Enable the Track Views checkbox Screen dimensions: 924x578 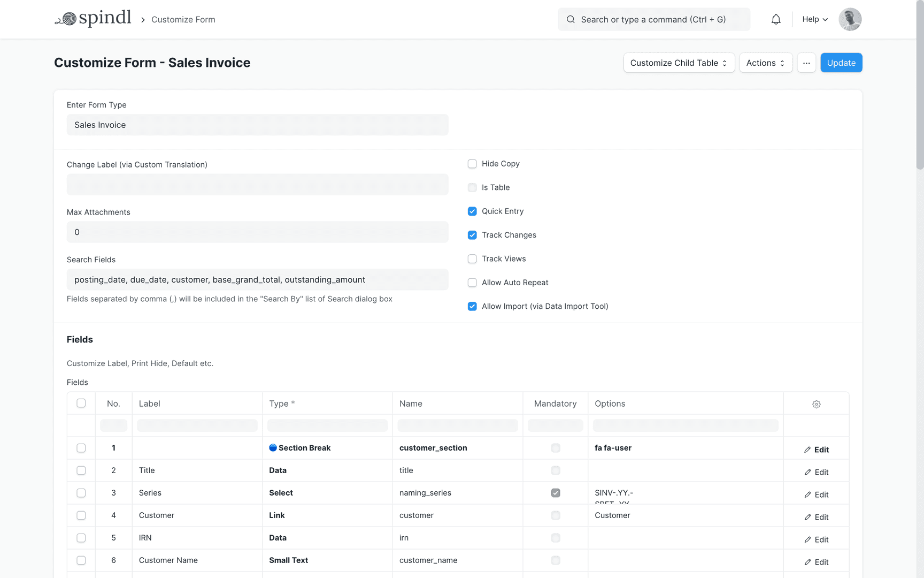tap(472, 258)
